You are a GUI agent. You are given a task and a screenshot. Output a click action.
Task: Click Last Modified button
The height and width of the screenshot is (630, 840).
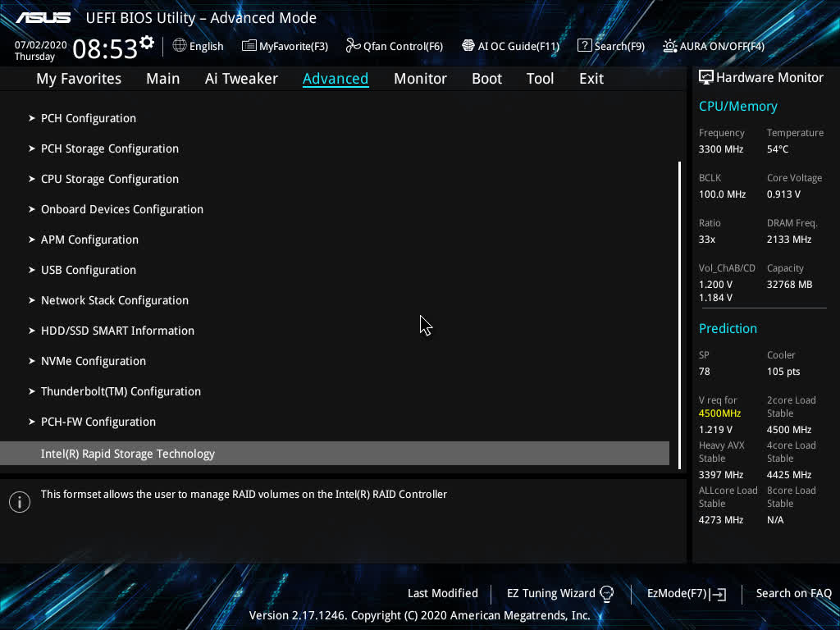[x=442, y=594]
